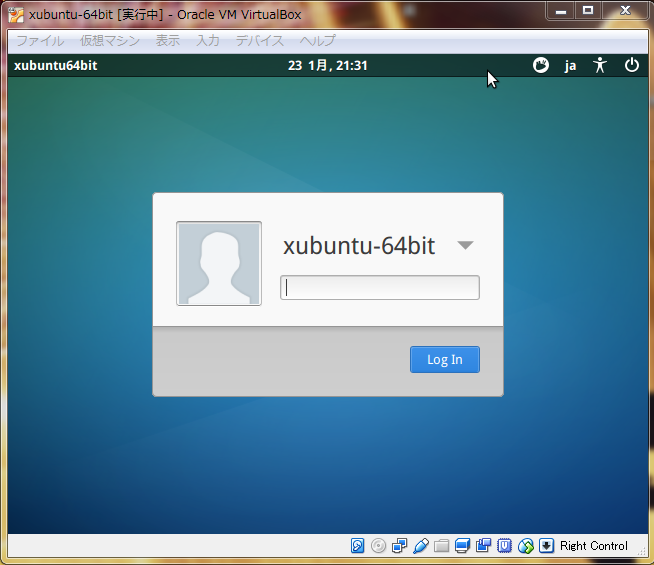Click the CPU virtualization chip icon

504,545
